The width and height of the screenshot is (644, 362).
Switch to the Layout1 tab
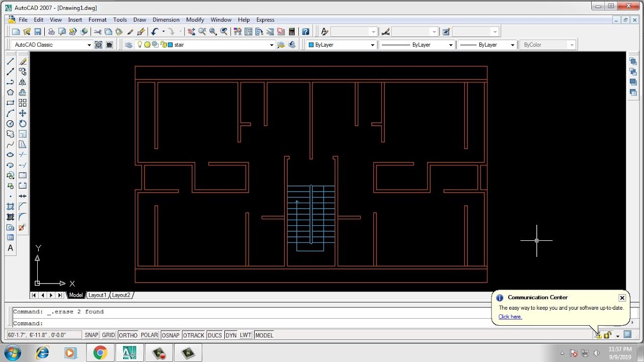tap(97, 295)
